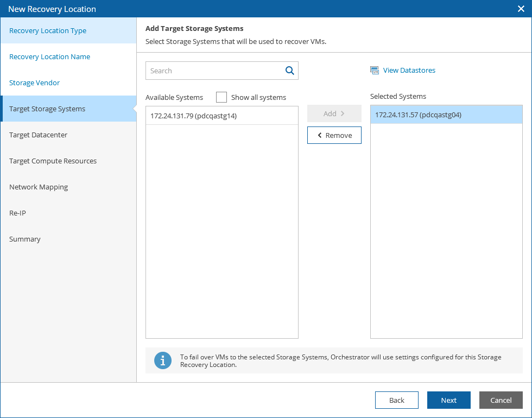532x418 pixels.
Task: Click the Back button
Action: coord(397,400)
